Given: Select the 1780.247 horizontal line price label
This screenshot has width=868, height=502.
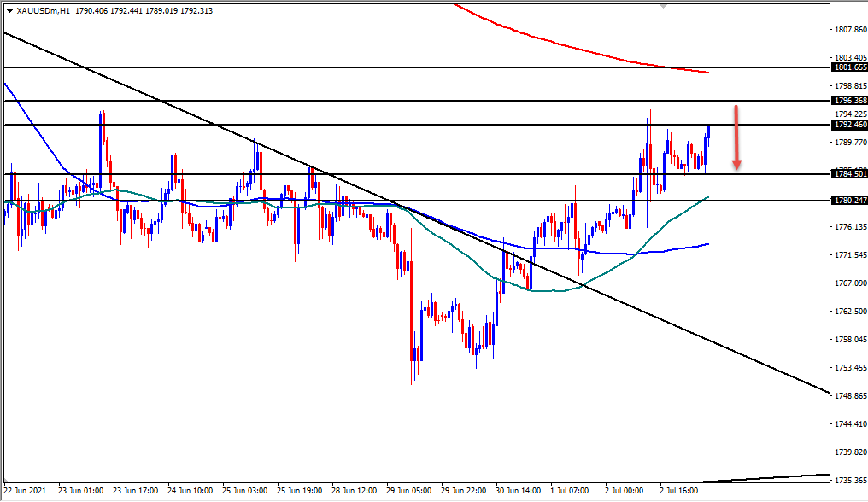Looking at the screenshot, I should [x=850, y=201].
